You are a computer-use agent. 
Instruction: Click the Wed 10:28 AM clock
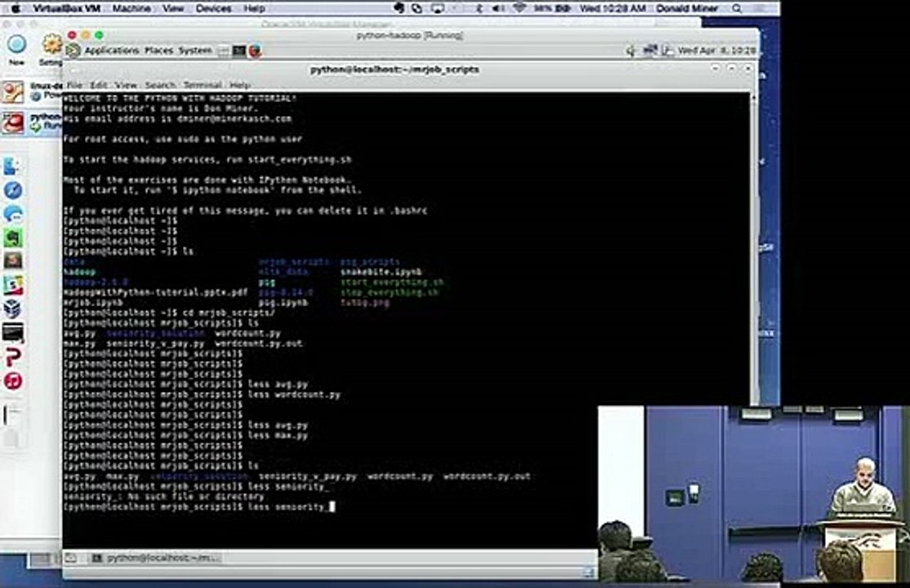[x=613, y=8]
